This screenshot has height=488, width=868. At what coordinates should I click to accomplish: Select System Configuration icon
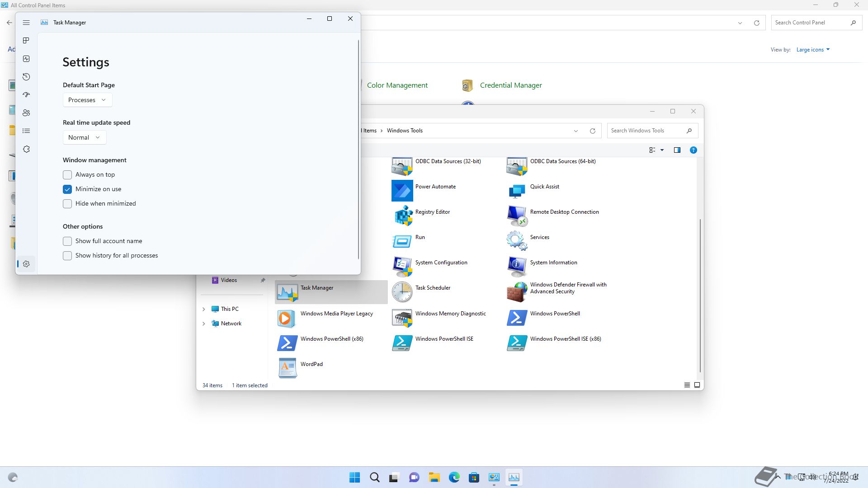pos(402,266)
